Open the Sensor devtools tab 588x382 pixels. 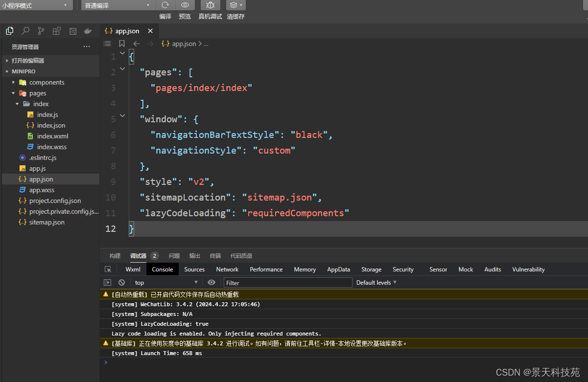[438, 270]
